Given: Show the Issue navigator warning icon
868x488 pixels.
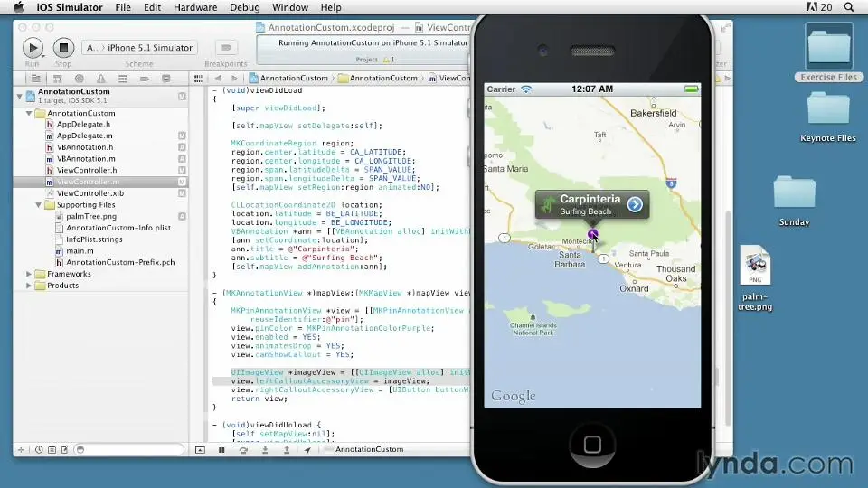Looking at the screenshot, I should [x=100, y=79].
